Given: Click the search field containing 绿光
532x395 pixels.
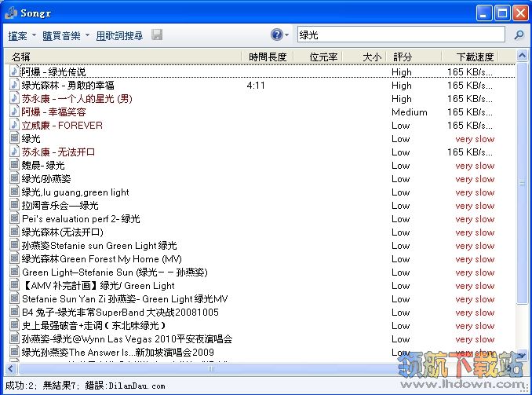Looking at the screenshot, I should coord(401,35).
